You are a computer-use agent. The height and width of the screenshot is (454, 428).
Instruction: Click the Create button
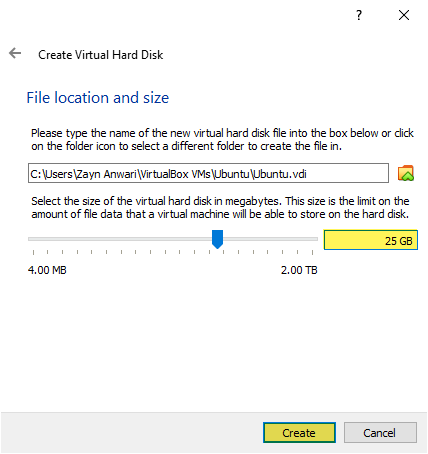pyautogui.click(x=299, y=433)
